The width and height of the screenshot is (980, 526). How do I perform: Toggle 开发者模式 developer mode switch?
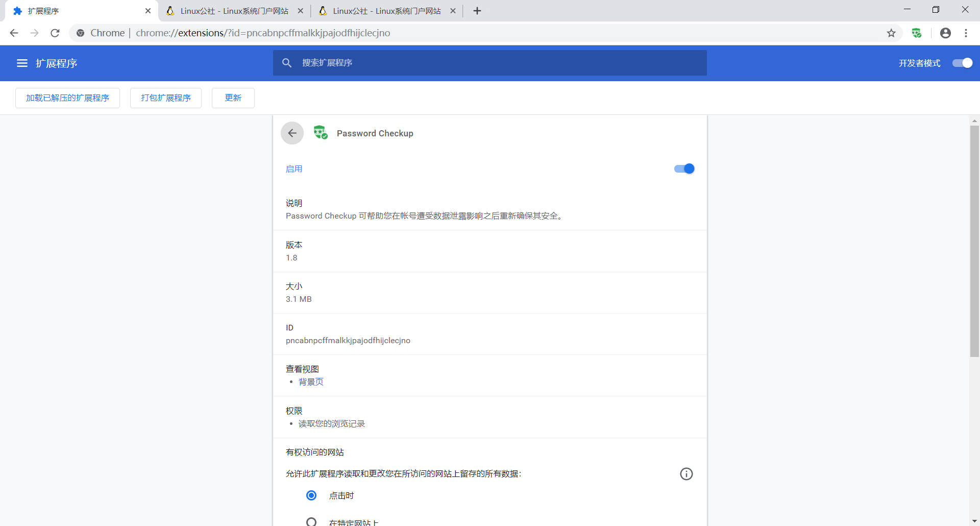(x=963, y=63)
